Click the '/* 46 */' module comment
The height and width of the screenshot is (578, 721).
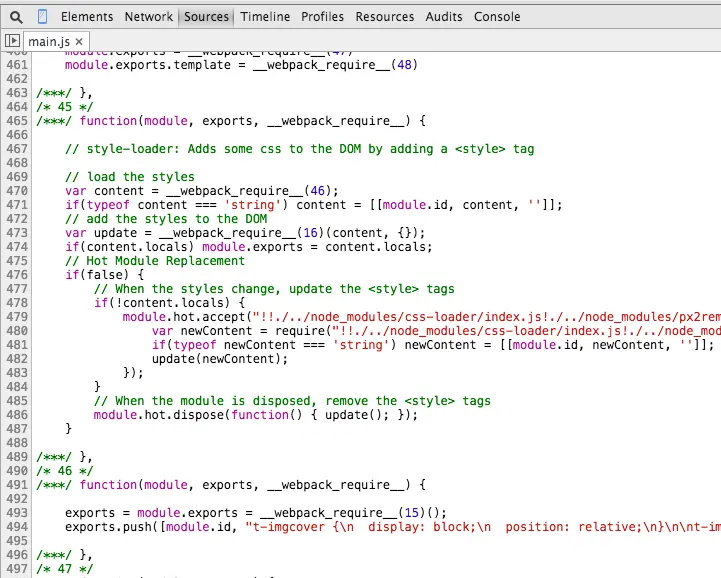click(64, 471)
